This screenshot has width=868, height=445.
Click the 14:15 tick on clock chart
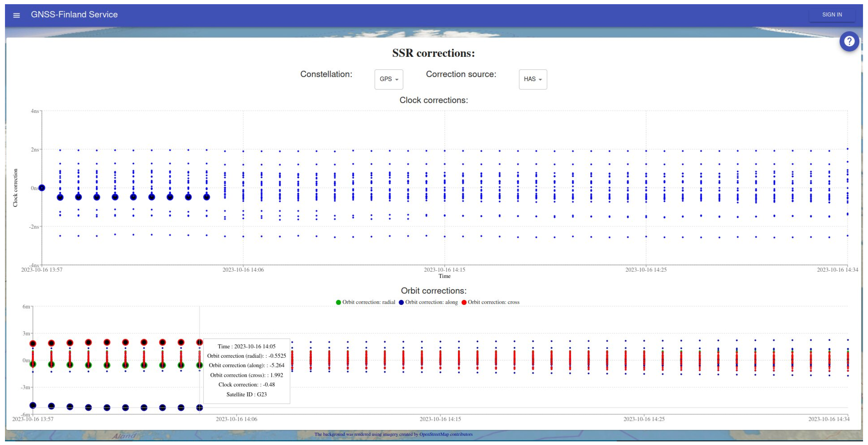[x=444, y=270]
